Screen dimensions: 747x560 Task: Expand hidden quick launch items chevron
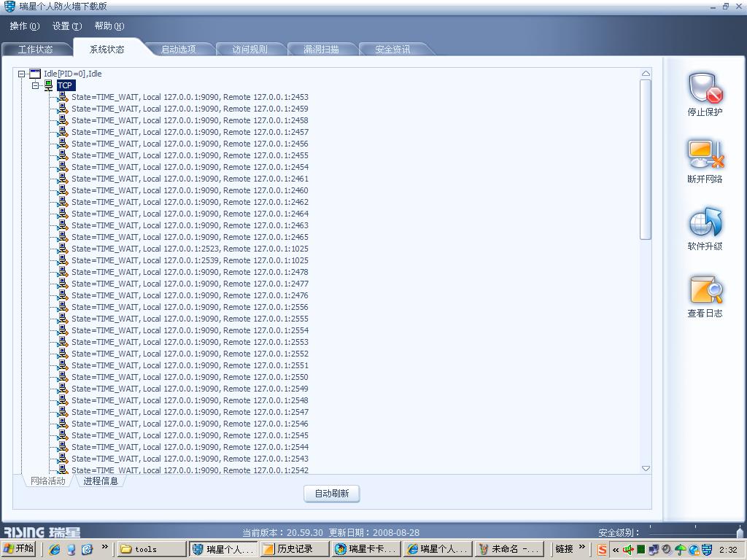105,547
